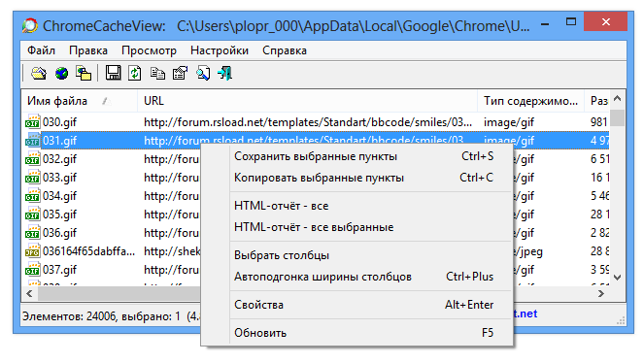Open the Настройки menu
This screenshot has height=363, width=644.
click(220, 50)
